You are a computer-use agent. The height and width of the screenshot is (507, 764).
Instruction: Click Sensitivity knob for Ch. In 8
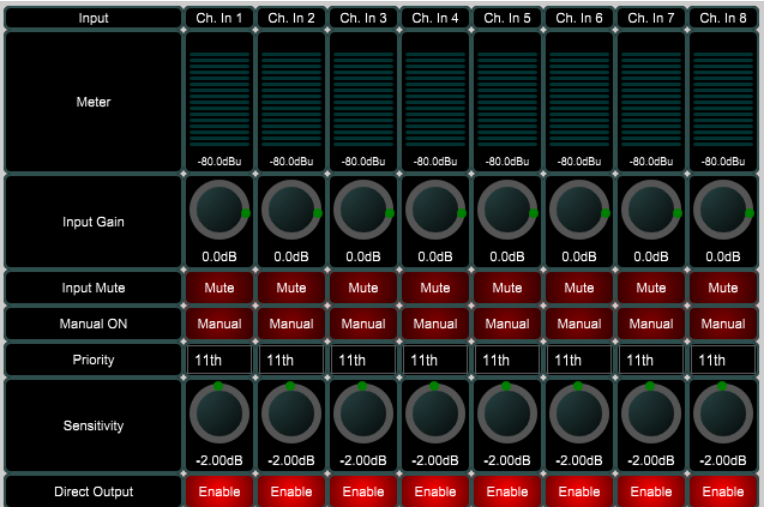723,413
